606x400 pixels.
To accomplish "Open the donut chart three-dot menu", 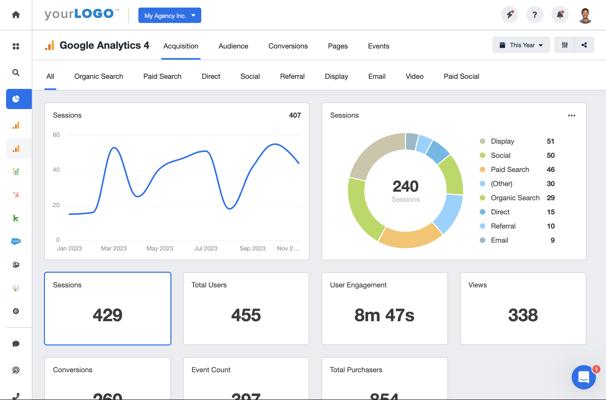I will point(571,115).
